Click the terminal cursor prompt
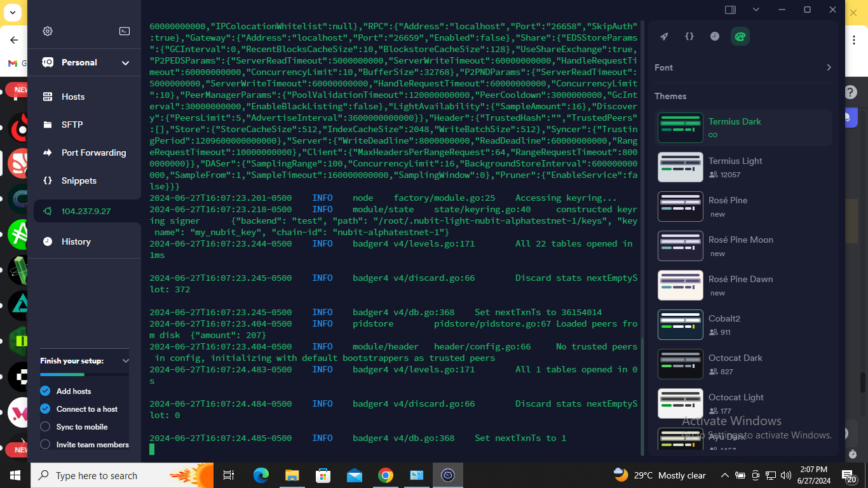Image resolution: width=868 pixels, height=488 pixels. [x=152, y=449]
